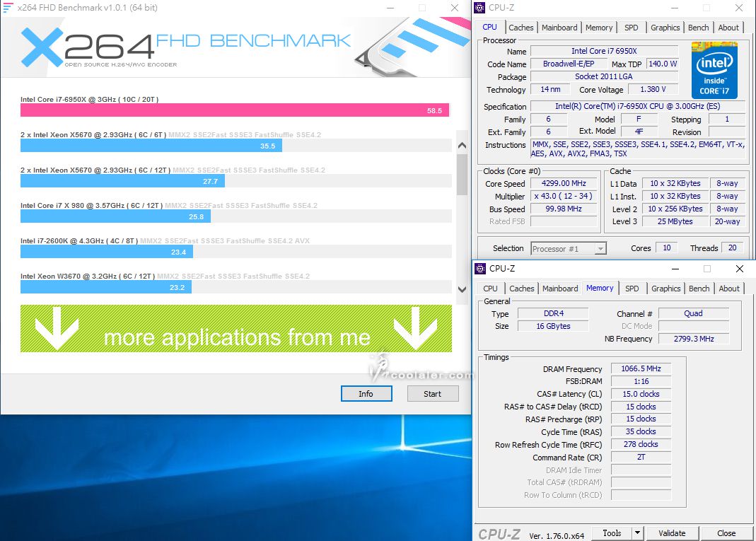Click the Core i7 X 980 bar 25.8

click(x=115, y=216)
